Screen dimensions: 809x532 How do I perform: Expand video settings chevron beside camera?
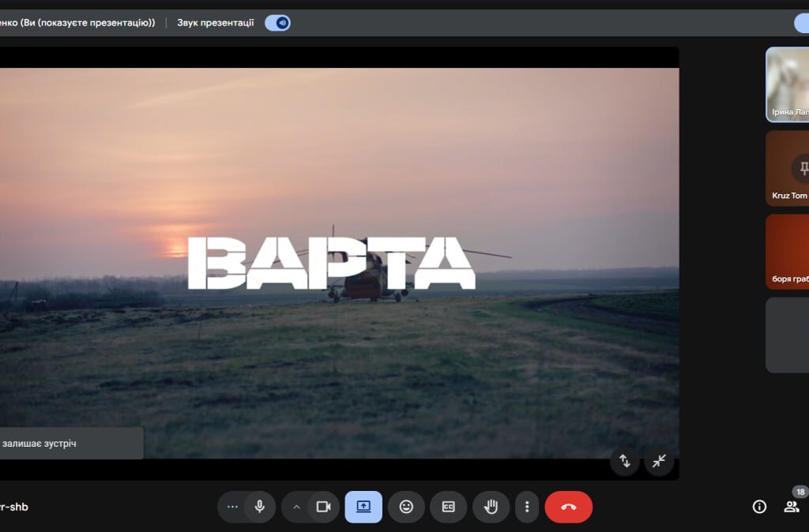click(x=296, y=507)
